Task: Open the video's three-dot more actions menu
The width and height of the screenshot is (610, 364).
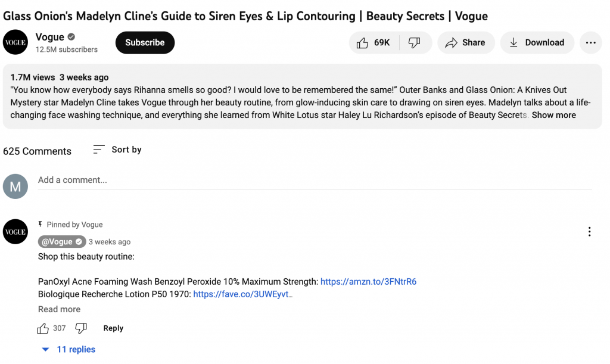Action: (x=590, y=42)
